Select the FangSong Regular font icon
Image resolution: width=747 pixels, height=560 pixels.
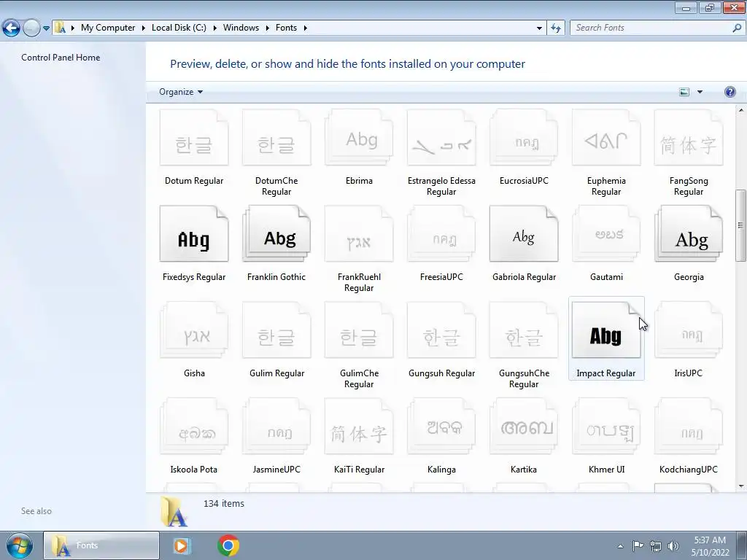coord(689,138)
